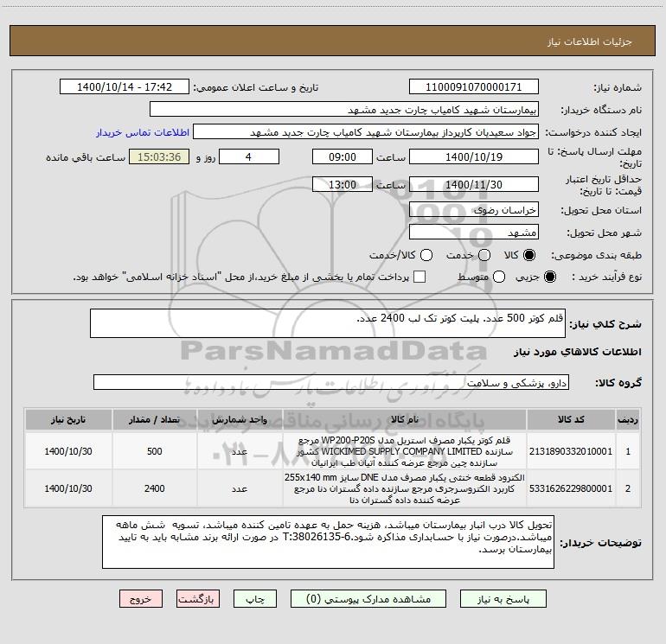Click the remaining time counter 15:03:36
666x644 pixels.
click(159, 156)
